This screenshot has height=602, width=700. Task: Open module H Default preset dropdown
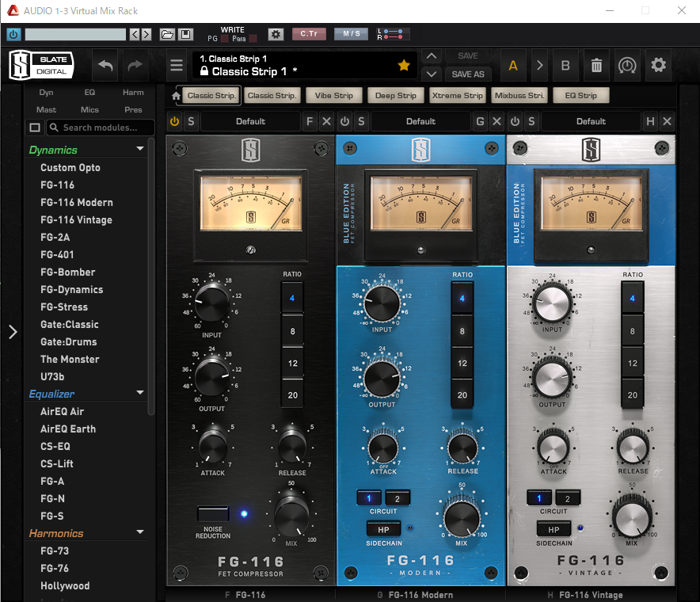pyautogui.click(x=591, y=121)
